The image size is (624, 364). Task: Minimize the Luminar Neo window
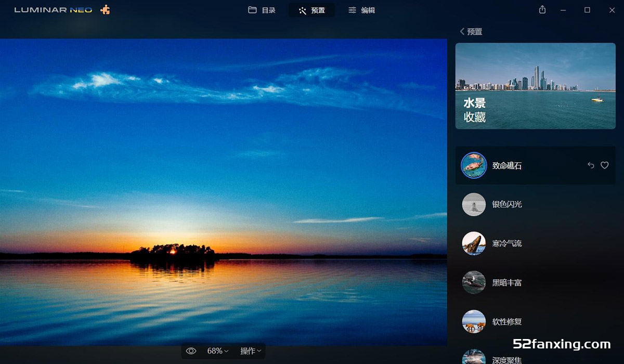[563, 10]
